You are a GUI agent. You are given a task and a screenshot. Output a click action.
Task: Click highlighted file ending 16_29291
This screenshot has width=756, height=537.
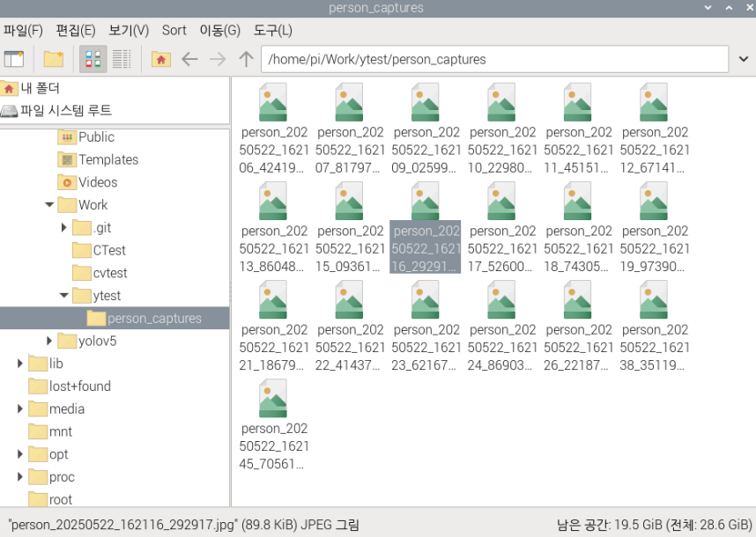coord(426,227)
